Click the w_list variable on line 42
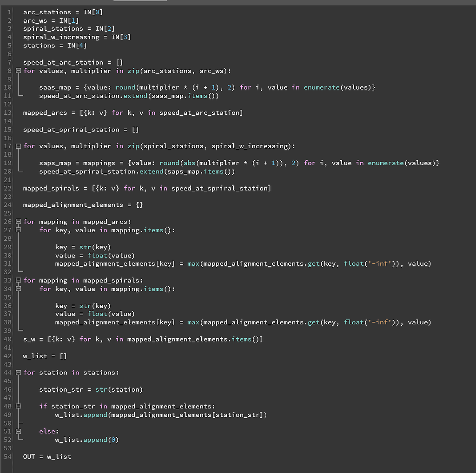The image size is (476, 473). (34, 356)
